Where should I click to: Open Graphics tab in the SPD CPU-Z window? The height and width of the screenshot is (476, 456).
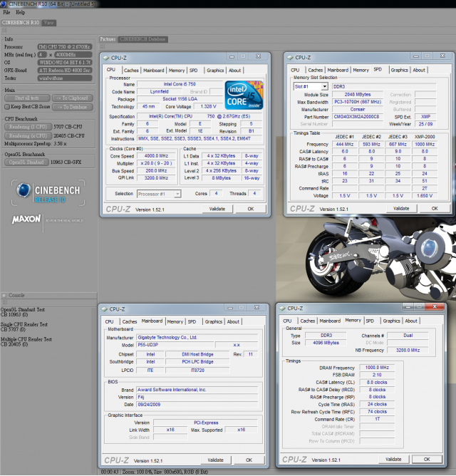tap(400, 70)
